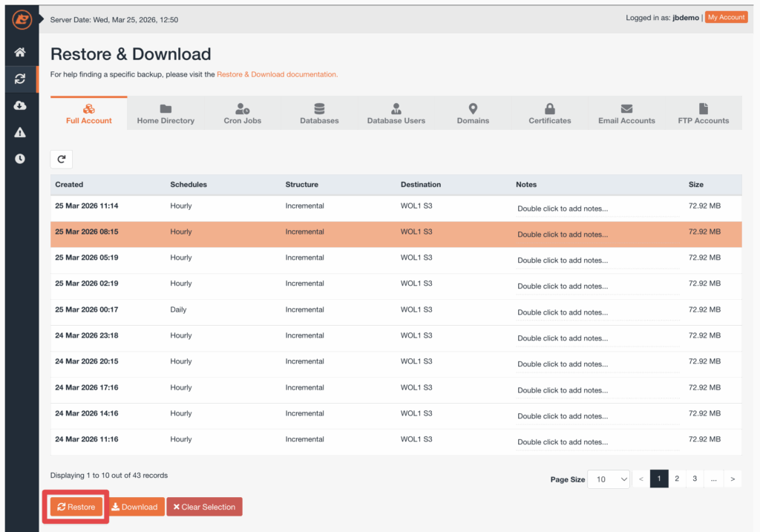The image size is (760, 532).
Task: Open the Home icon in sidebar
Action: (20, 53)
